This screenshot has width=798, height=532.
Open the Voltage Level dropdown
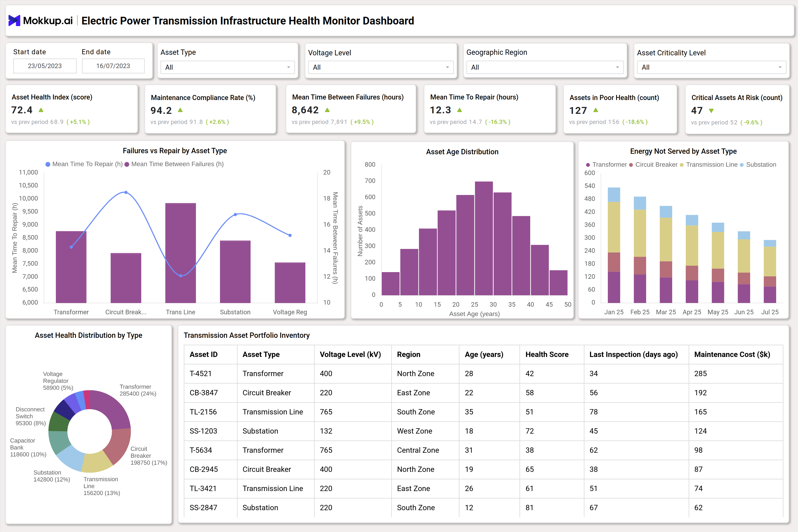click(x=381, y=67)
